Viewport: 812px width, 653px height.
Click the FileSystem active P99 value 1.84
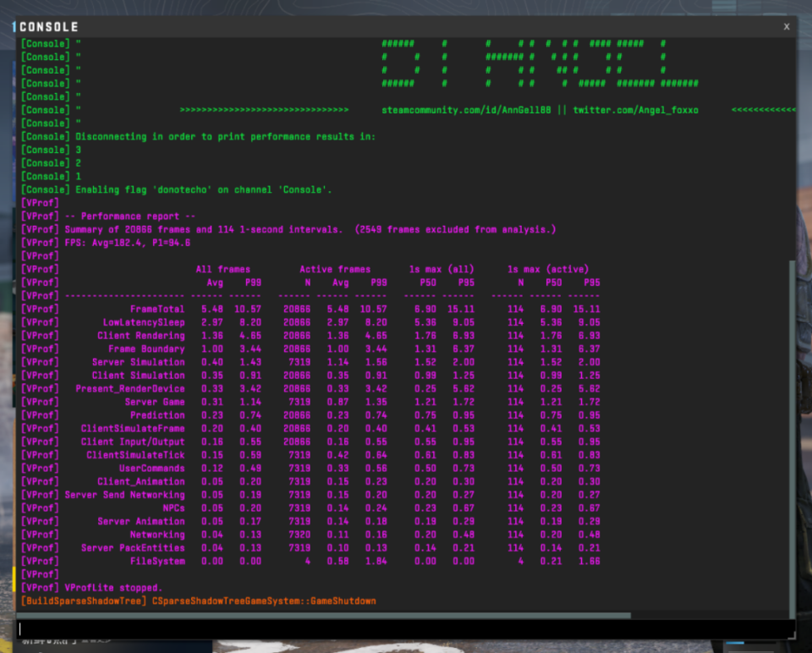(376, 562)
